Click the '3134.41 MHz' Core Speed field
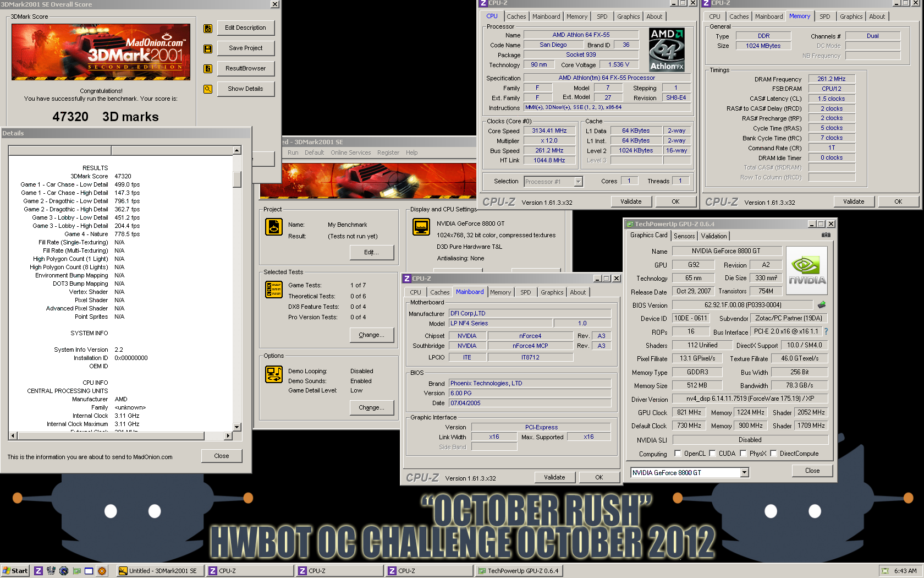The width and height of the screenshot is (924, 578). [x=549, y=131]
